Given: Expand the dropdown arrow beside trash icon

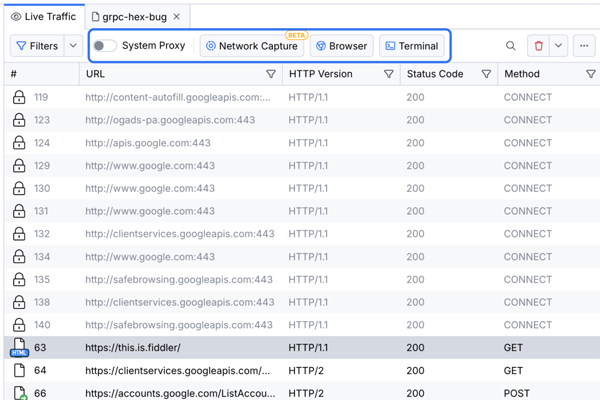Looking at the screenshot, I should 559,46.
